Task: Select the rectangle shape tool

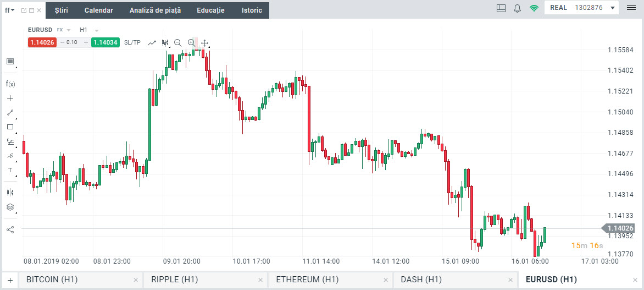Action: (10, 127)
